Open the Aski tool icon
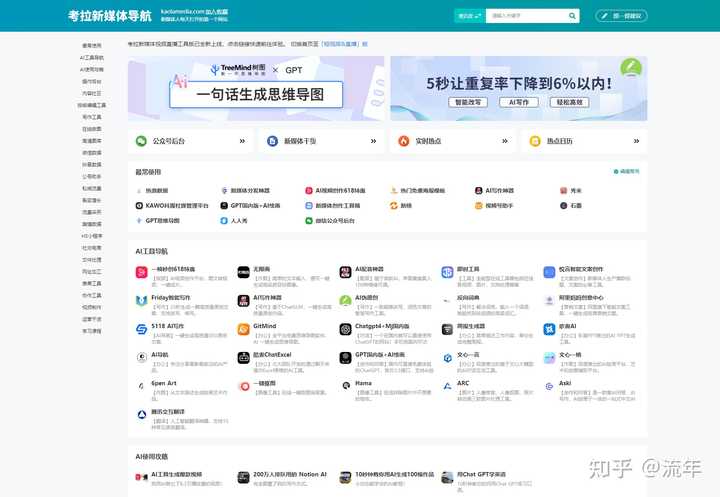Viewport: 720px width, 497px height. pos(549,386)
